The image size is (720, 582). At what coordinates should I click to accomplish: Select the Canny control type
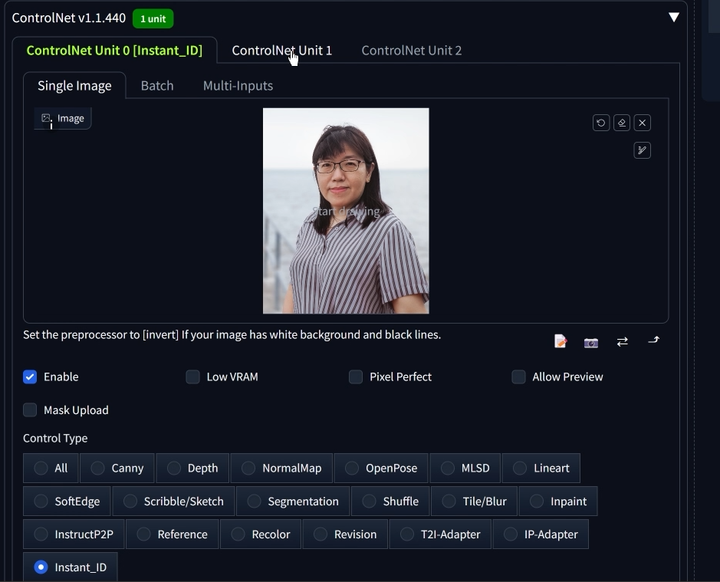pyautogui.click(x=117, y=468)
